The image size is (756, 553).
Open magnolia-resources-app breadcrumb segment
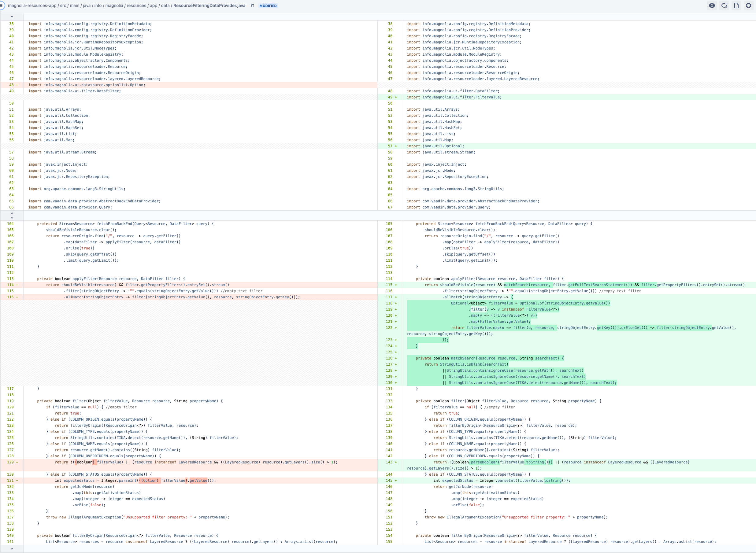32,6
